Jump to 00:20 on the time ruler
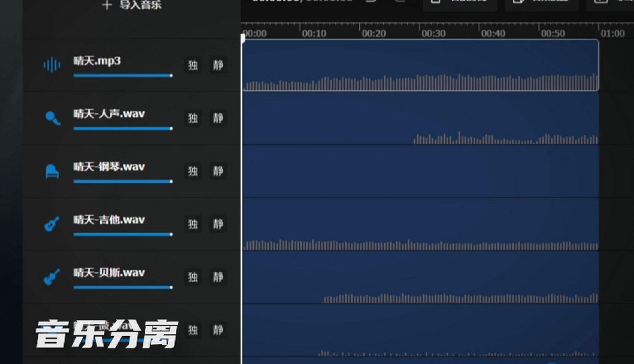Image resolution: width=634 pixels, height=364 pixels. point(374,34)
